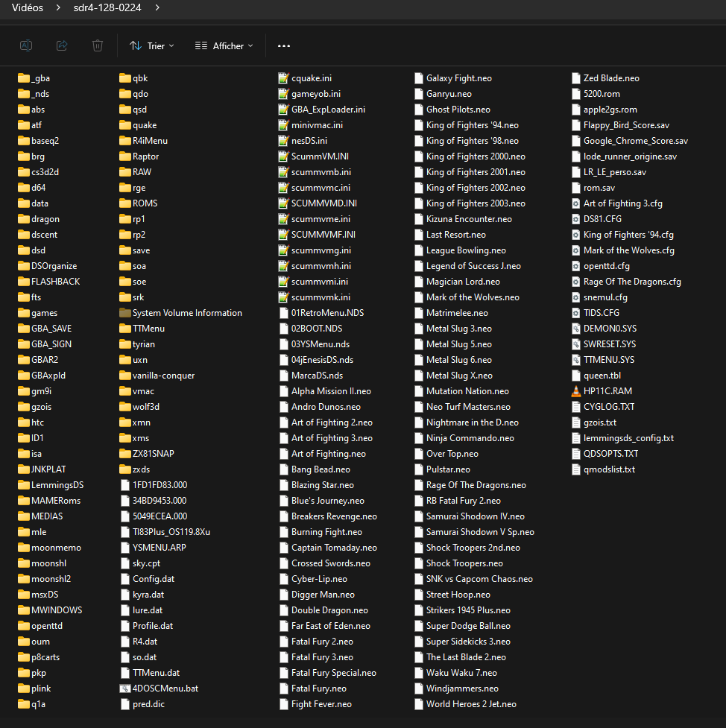Select the moonshl2 folder
The image size is (726, 728).
click(44, 579)
